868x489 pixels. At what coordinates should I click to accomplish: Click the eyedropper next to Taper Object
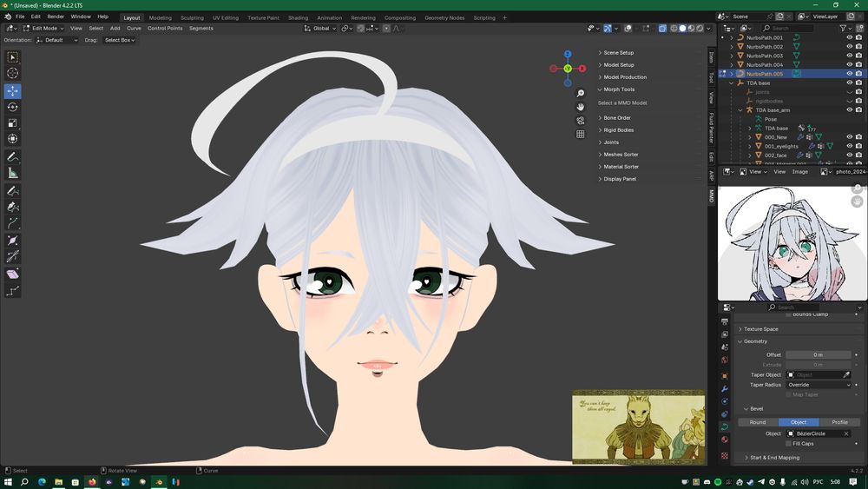click(x=846, y=374)
